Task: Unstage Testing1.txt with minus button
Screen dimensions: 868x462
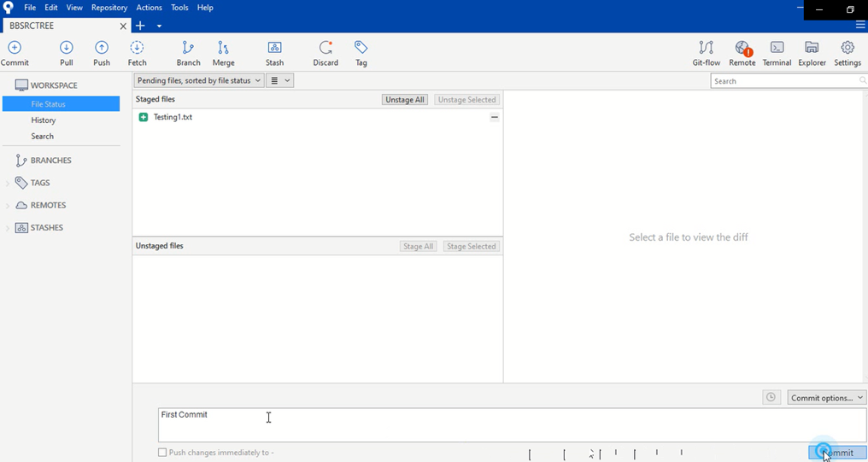Action: [495, 117]
